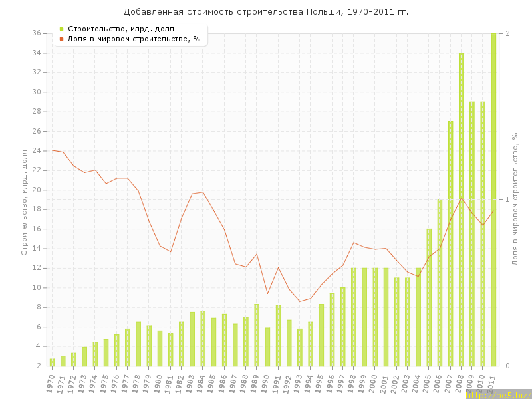Click the green legend marker for Строительство
This screenshot has height=399, width=532.
tap(61, 29)
